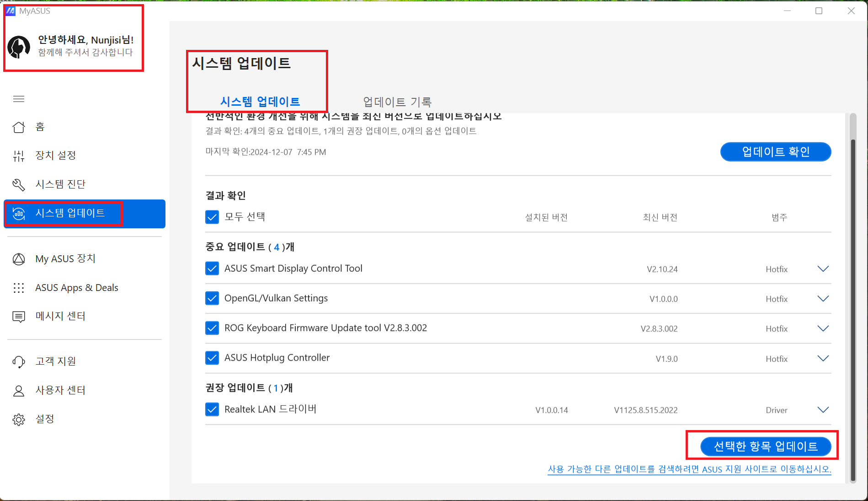Click the 설치된 버전 column header
This screenshot has height=501, width=868.
point(546,217)
